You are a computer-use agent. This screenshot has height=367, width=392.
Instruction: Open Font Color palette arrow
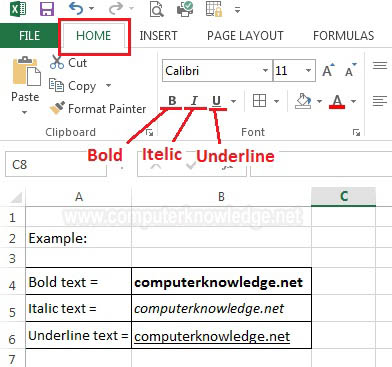click(354, 101)
